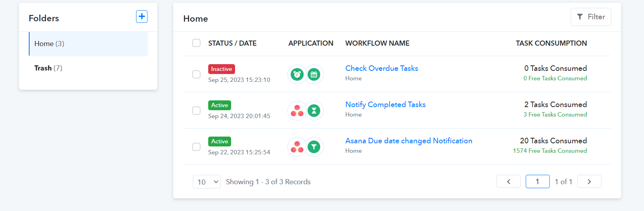Click the date Sep 25, 2023 15:23:10
This screenshot has width=644, height=211.
239,80
